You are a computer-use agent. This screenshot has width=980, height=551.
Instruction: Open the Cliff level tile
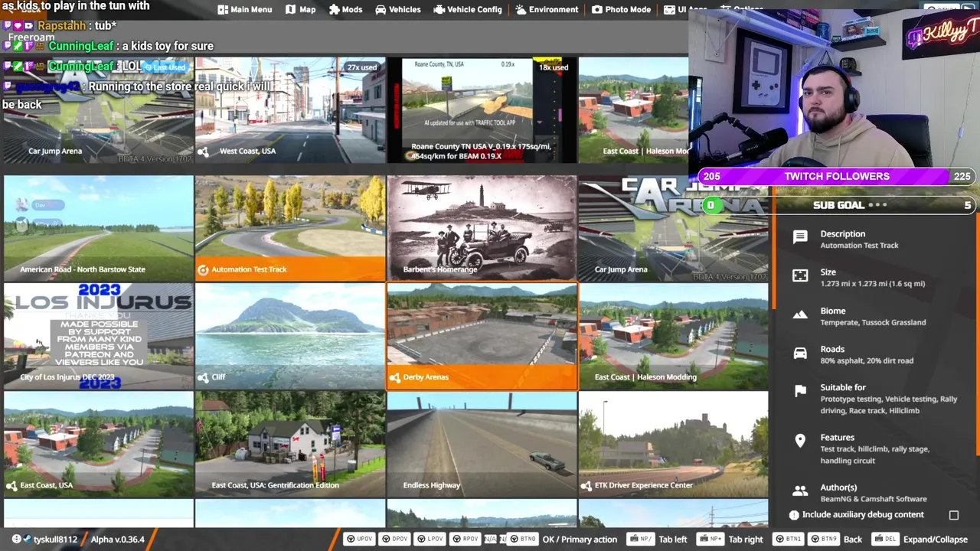pos(290,337)
